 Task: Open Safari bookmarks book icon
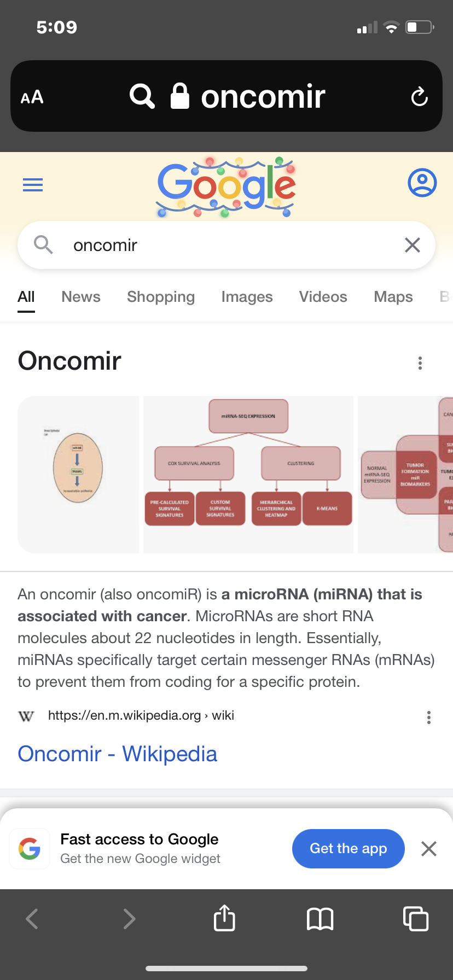pyautogui.click(x=320, y=919)
